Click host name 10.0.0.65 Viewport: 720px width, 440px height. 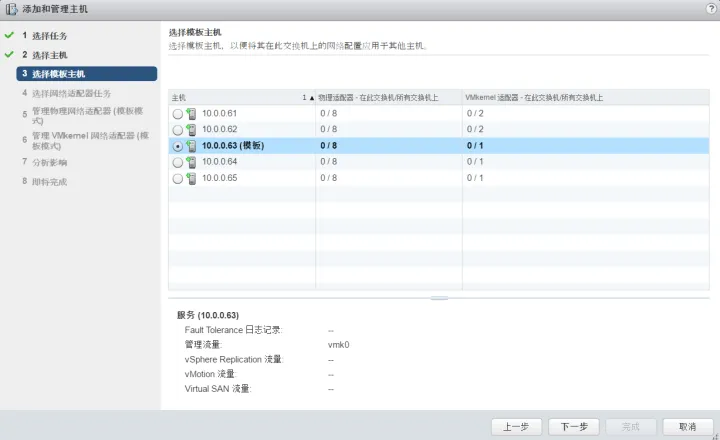pos(219,178)
